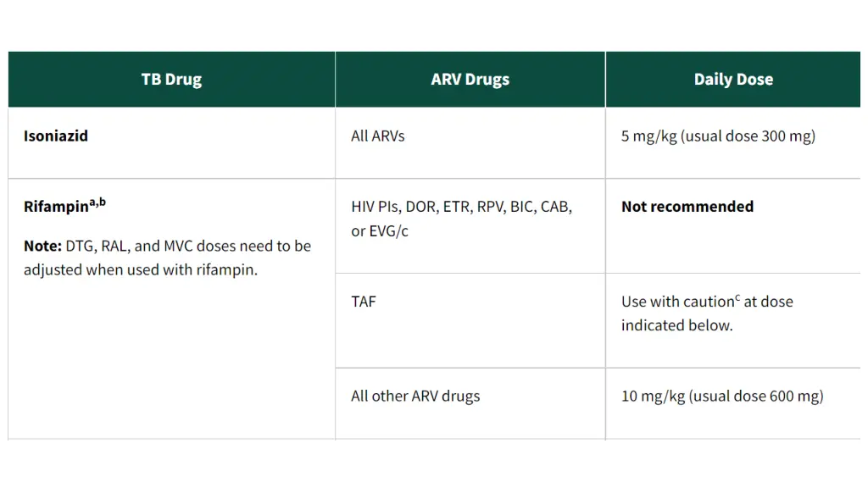The image size is (868, 488).
Task: Click the 5 mg/kg isoniazid dose
Action: (718, 136)
